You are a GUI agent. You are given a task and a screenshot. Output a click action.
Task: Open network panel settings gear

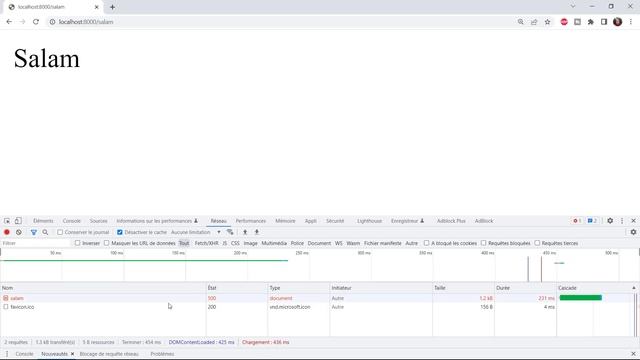click(633, 232)
